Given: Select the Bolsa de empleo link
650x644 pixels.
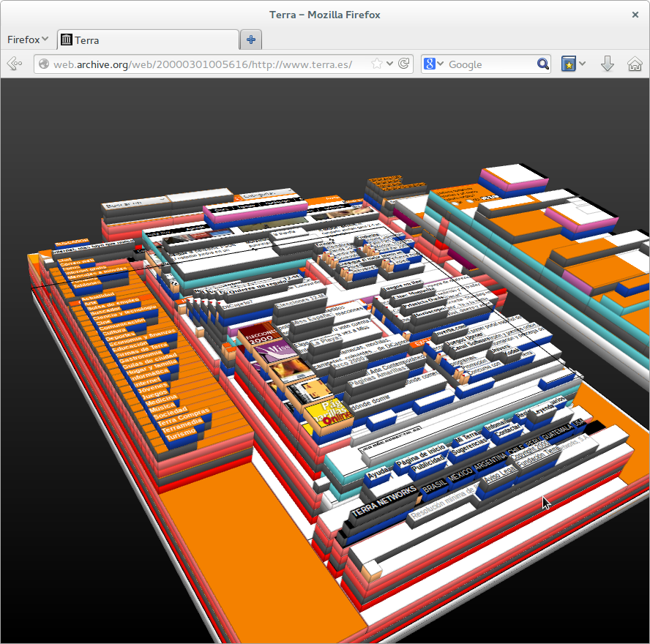Looking at the screenshot, I should click(113, 303).
